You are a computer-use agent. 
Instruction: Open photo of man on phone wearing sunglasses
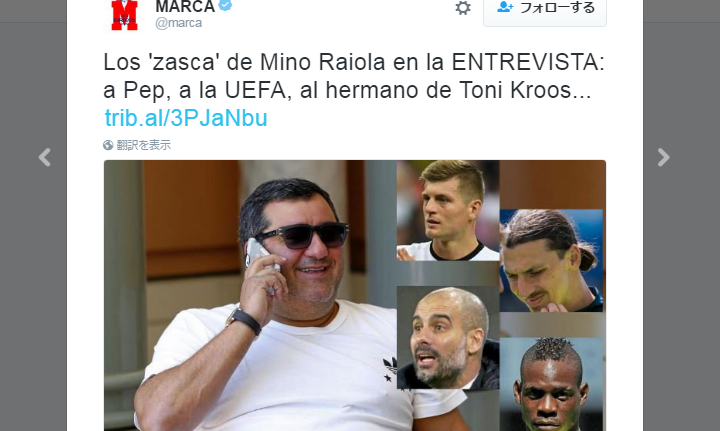[x=250, y=296]
